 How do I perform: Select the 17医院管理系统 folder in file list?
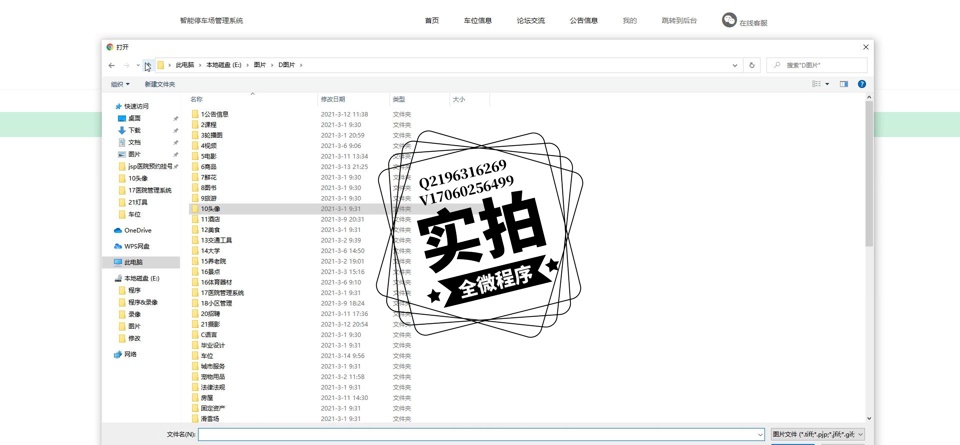[222, 293]
